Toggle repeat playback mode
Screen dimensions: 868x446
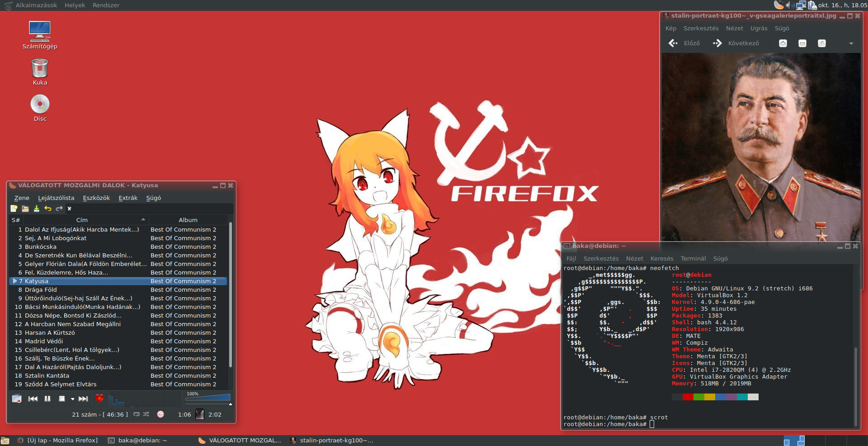coord(137,414)
